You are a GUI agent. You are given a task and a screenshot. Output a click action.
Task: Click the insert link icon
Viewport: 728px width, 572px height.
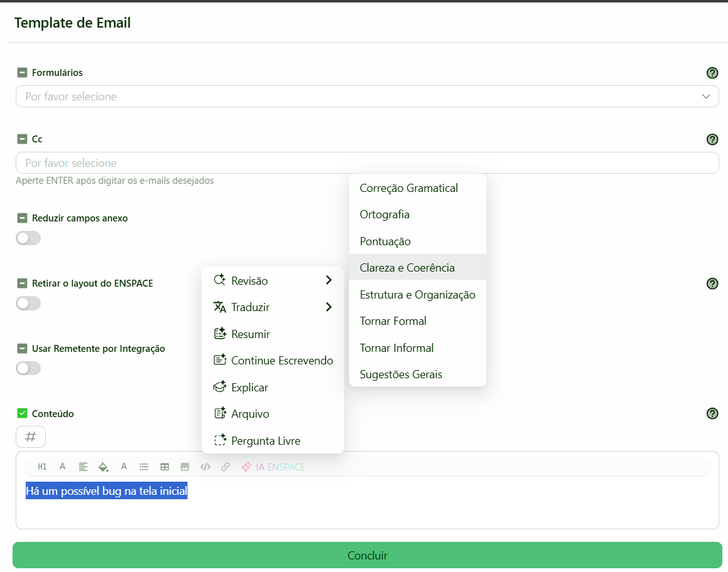[x=226, y=467]
